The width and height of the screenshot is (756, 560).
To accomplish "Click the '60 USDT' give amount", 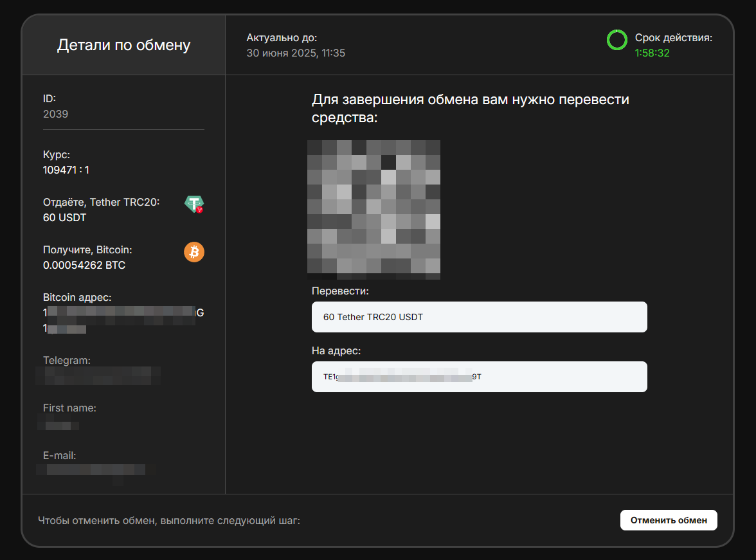I will click(64, 217).
